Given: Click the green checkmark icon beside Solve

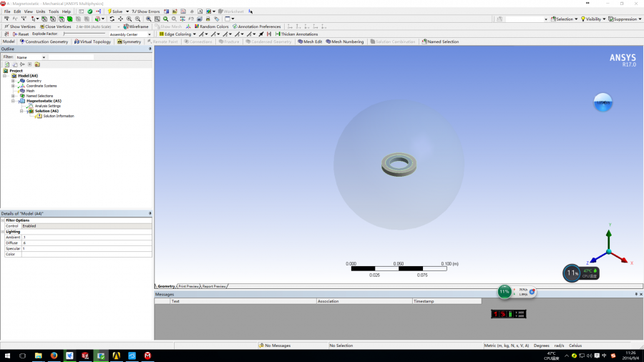Looking at the screenshot, I should (x=90, y=11).
